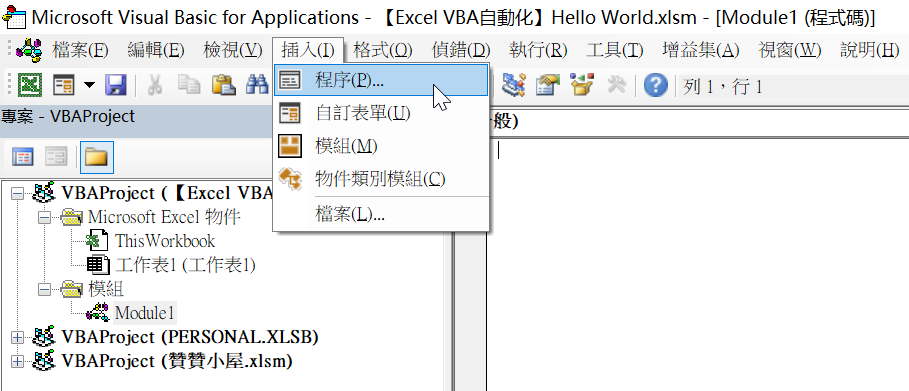909x391 pixels.
Task: Select the VBAProject (贊贊小屋.xlsm) label
Action: [177, 361]
